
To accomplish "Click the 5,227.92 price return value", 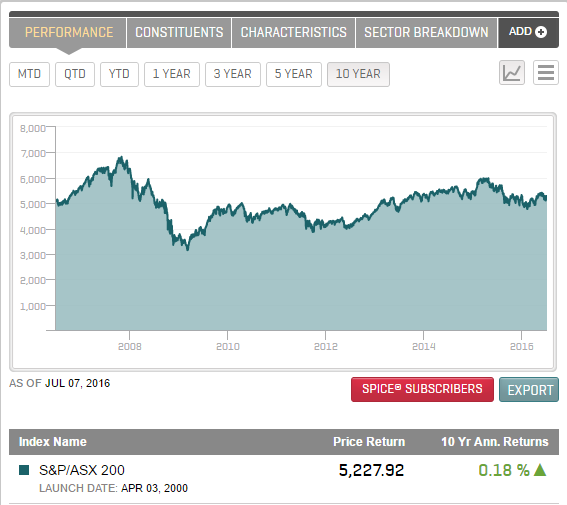I will pos(371,470).
